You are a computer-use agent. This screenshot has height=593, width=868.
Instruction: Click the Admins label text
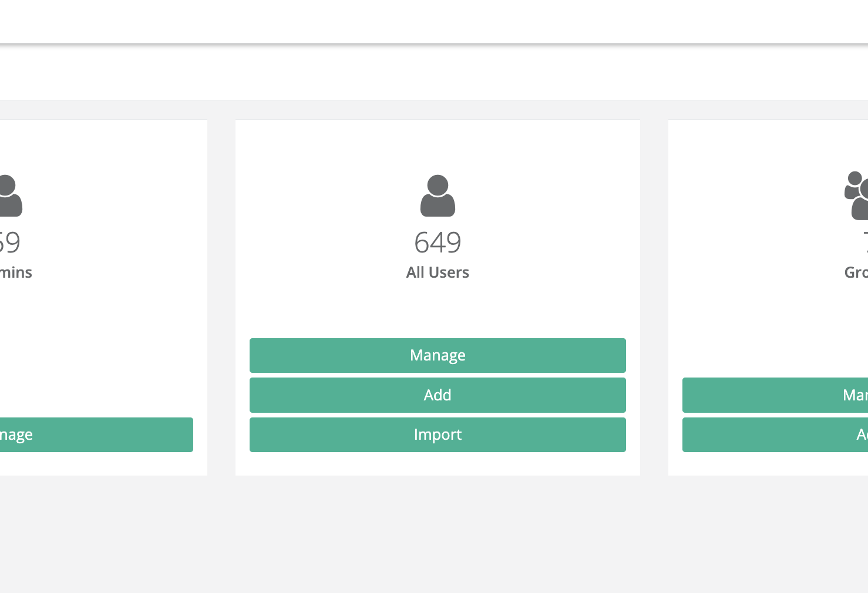(x=16, y=272)
